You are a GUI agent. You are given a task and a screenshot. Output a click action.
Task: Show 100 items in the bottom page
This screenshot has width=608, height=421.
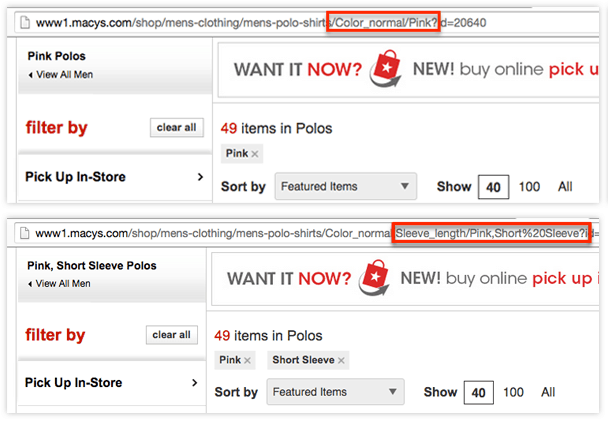point(513,392)
